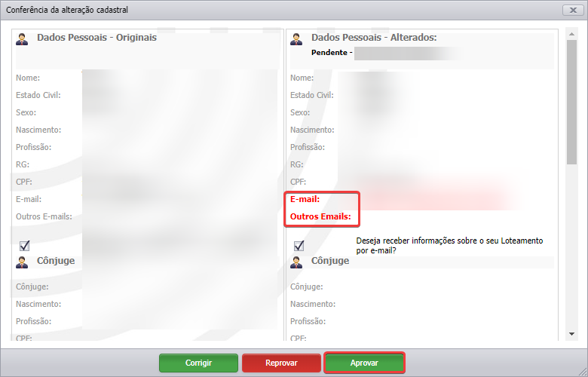This screenshot has width=588, height=377.
Task: Click the red Outros Emails label
Action: (320, 216)
